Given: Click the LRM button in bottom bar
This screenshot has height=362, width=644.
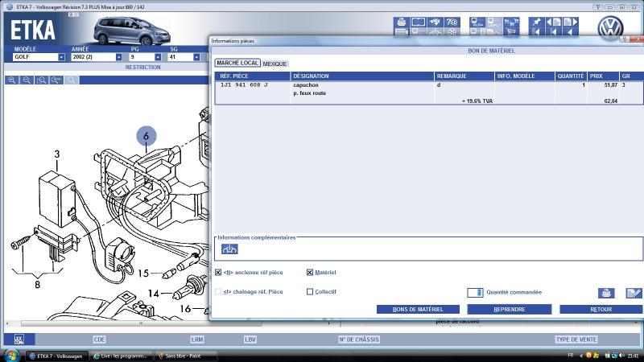Looking at the screenshot, I should [x=197, y=339].
